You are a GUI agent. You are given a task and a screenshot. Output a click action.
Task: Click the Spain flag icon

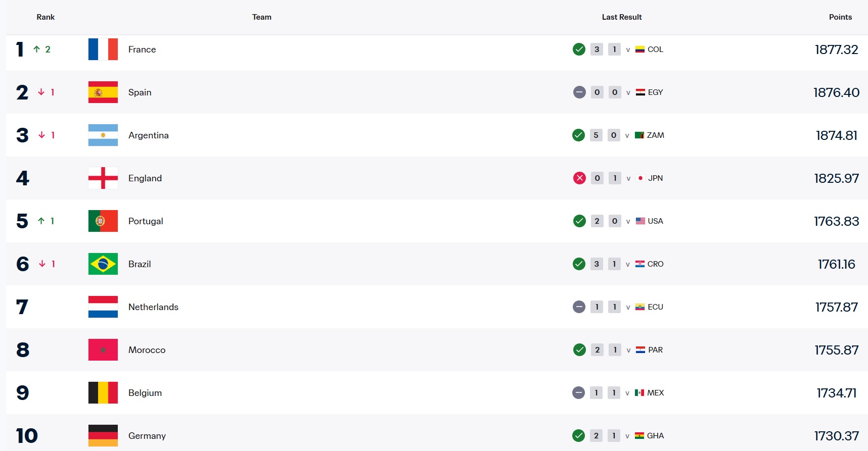[x=103, y=92]
